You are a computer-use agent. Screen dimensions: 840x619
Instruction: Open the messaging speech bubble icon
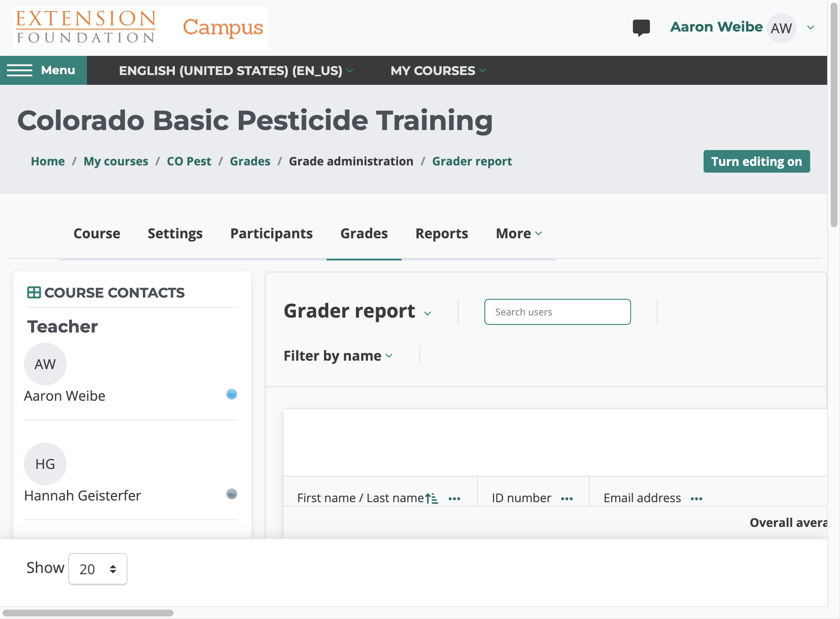click(641, 28)
